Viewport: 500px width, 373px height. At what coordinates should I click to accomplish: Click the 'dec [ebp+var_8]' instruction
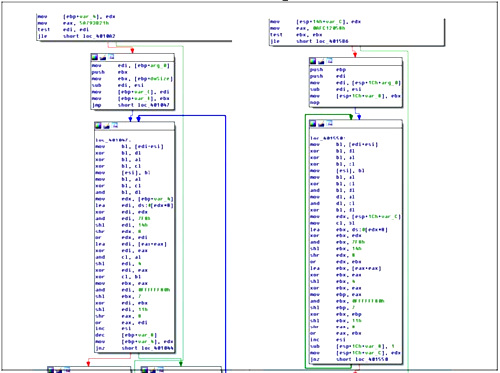(x=126, y=335)
